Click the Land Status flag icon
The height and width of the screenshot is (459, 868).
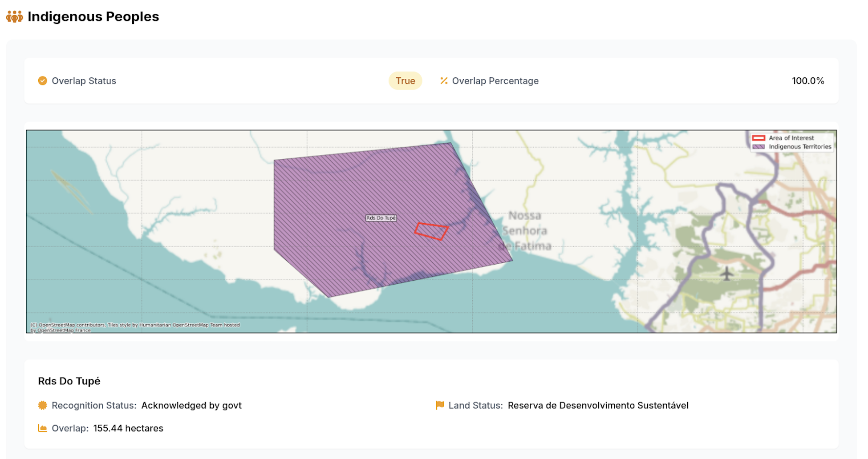pyautogui.click(x=440, y=405)
